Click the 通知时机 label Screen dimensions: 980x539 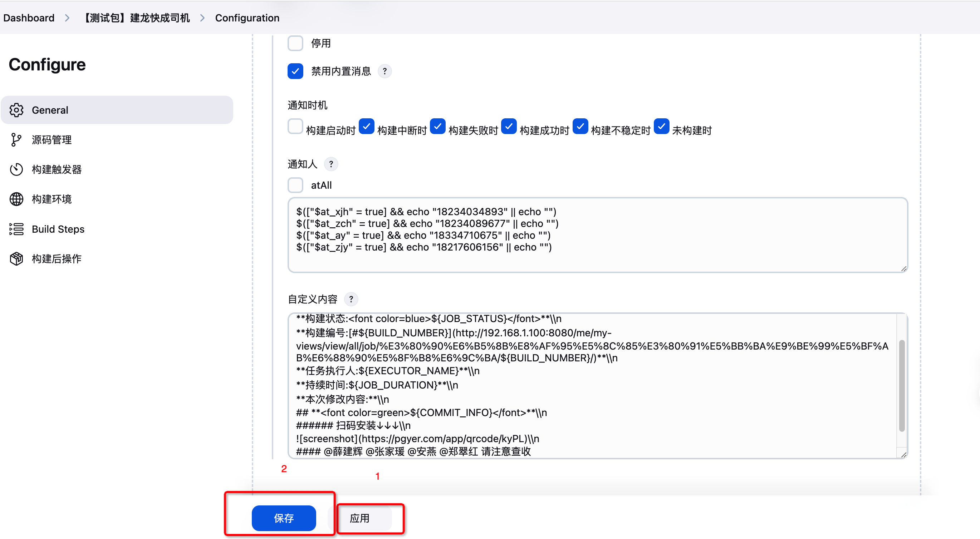[307, 105]
